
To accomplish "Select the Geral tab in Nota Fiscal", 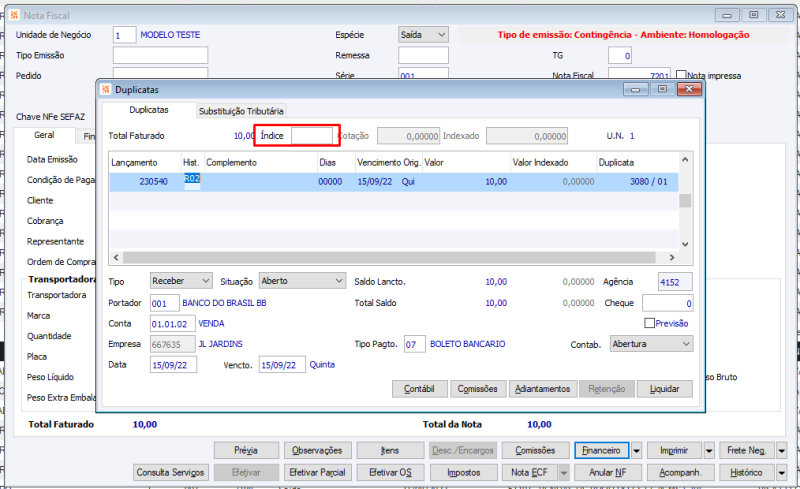I will pos(44,135).
